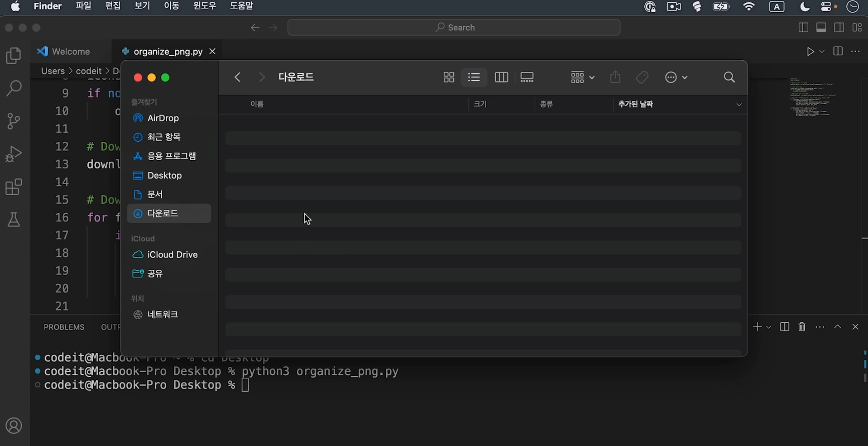Toggle sort direction chevron in date column

739,105
